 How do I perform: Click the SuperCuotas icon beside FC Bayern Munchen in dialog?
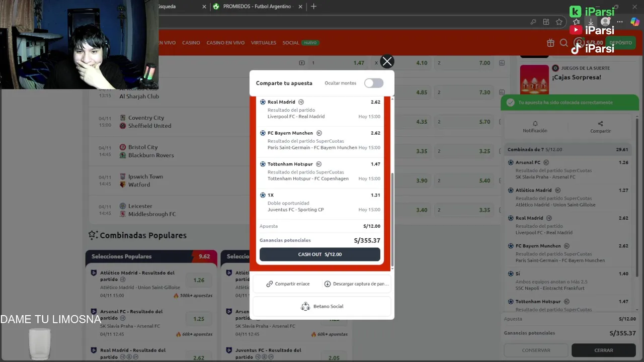coord(319,133)
